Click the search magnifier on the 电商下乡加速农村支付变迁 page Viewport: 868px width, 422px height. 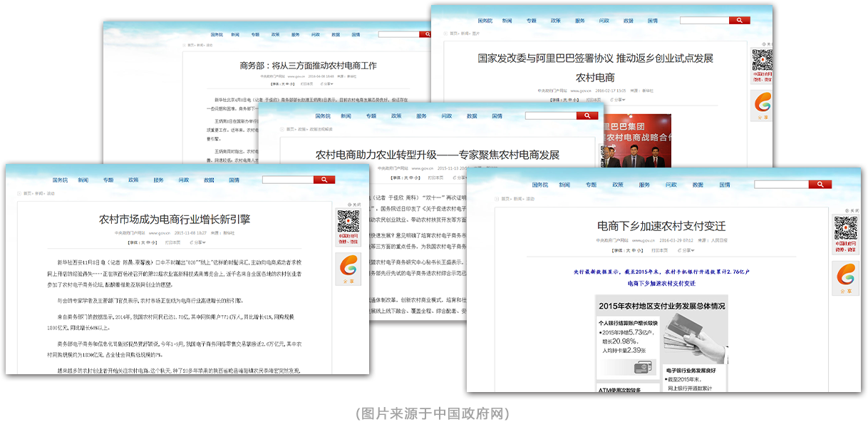click(820, 185)
